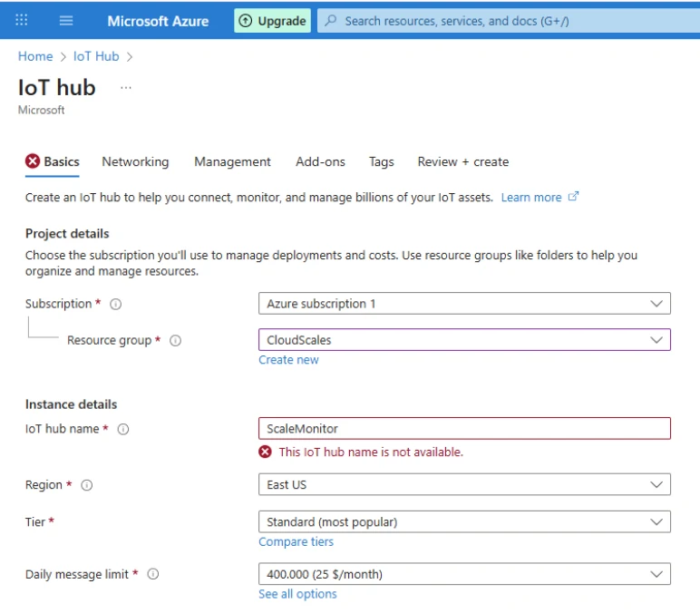Open the Resource group CloudScales dropdown
700x613 pixels.
tap(464, 340)
